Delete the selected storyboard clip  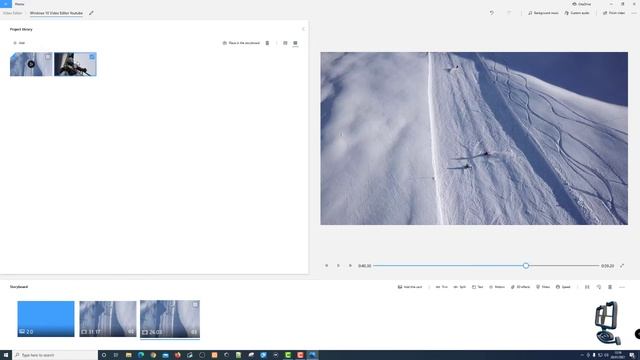[x=610, y=287]
